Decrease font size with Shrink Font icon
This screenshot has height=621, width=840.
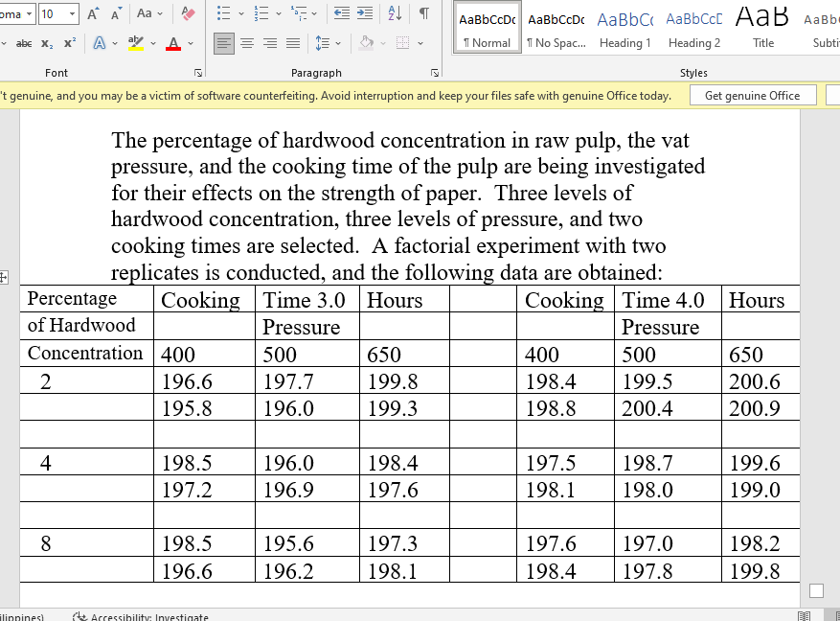coord(116,13)
